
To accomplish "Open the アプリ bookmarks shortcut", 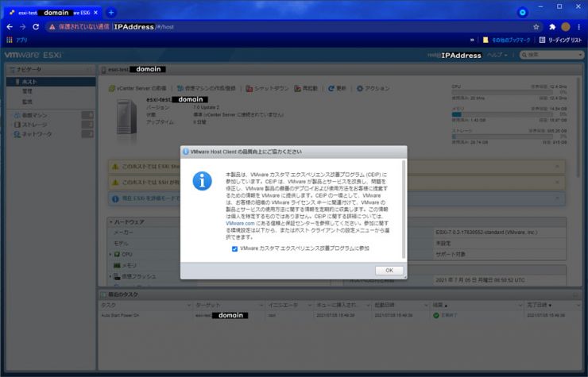I will click(17, 40).
